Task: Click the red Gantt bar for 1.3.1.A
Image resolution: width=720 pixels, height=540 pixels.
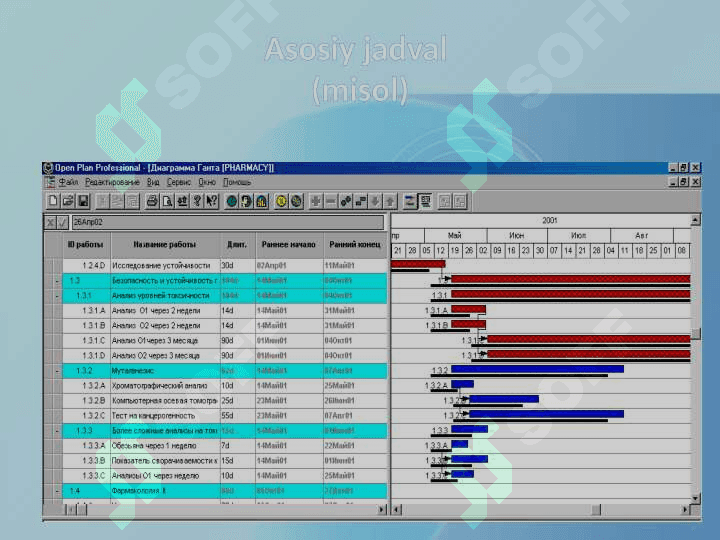Action: 468,309
